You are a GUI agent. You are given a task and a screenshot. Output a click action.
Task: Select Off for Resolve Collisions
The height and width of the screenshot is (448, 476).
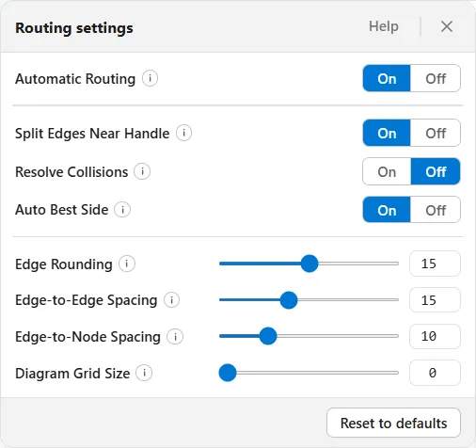[x=436, y=171]
